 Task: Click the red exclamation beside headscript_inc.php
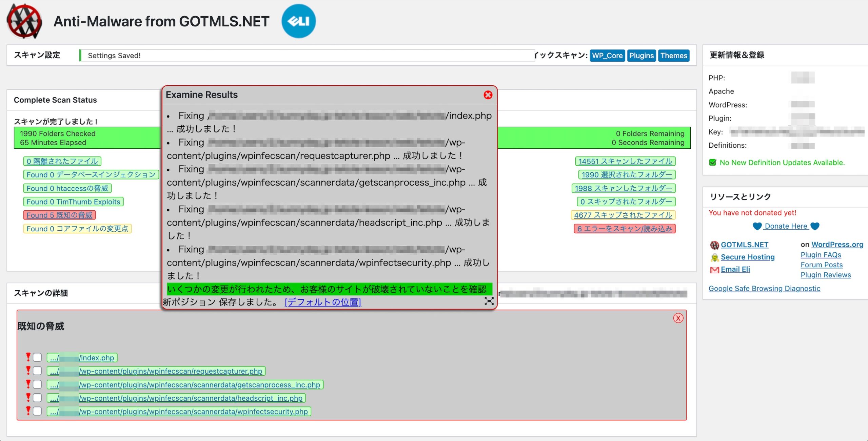click(x=28, y=397)
